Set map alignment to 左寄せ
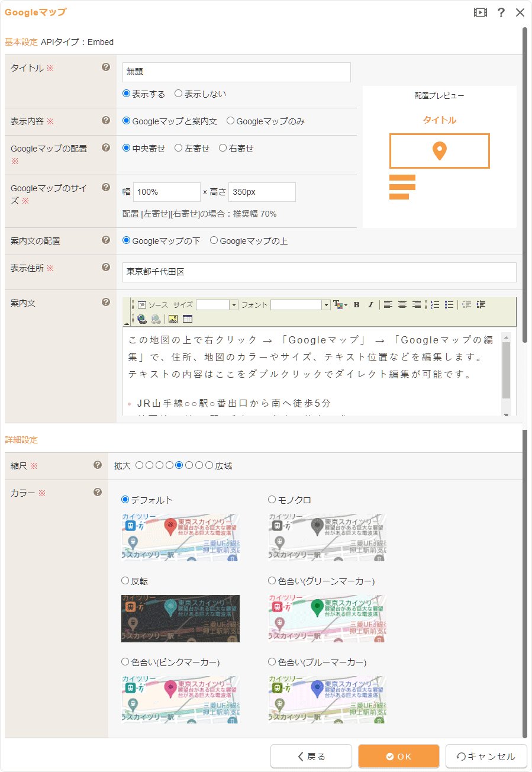Viewport: 532px width, 772px height. (178, 148)
